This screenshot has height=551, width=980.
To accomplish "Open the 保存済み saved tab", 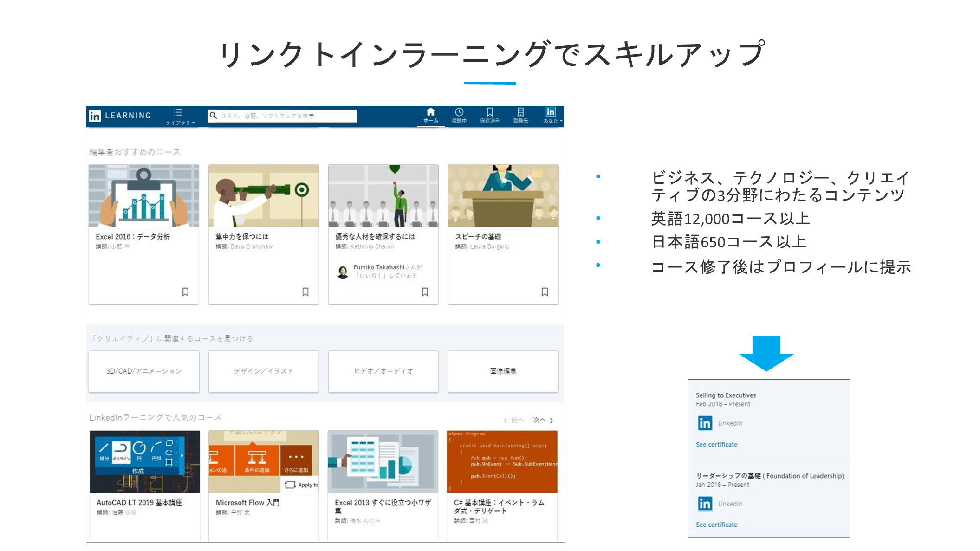I will 490,116.
